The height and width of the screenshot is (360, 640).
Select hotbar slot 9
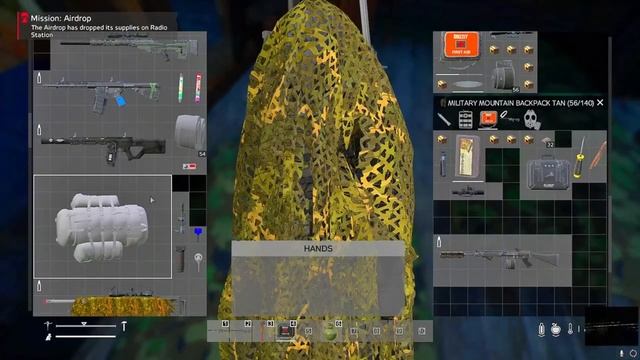(x=398, y=331)
